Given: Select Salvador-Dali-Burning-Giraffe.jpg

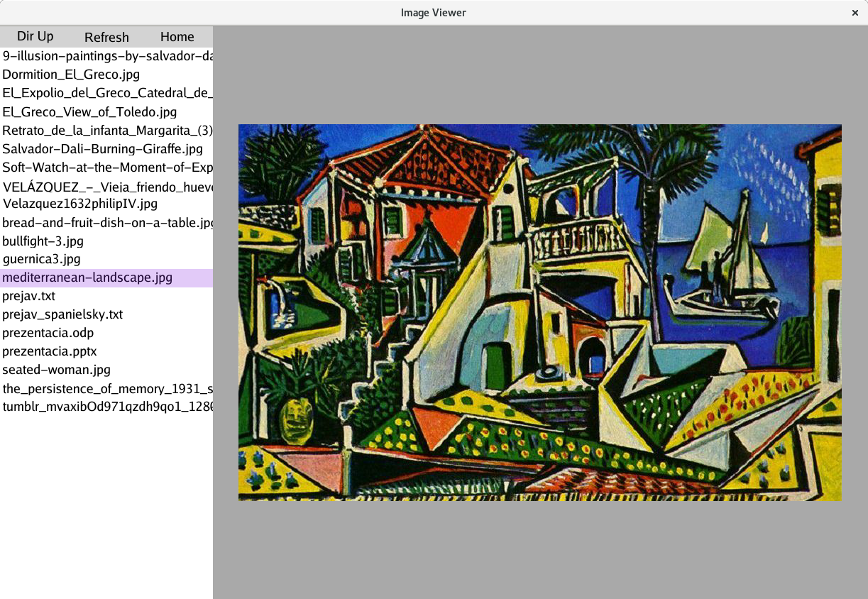Looking at the screenshot, I should point(103,148).
